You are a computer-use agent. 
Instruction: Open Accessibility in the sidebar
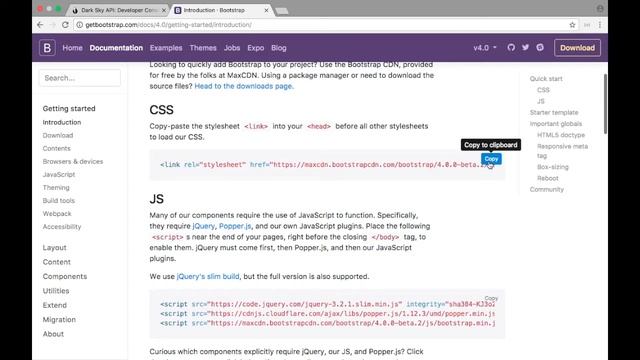click(62, 227)
